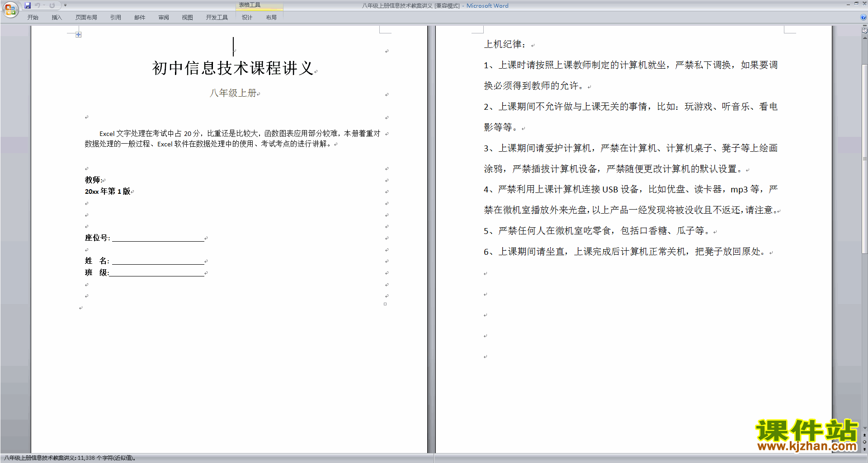This screenshot has width=868, height=463.
Task: Click the 姓名 blank underline field
Action: (158, 261)
